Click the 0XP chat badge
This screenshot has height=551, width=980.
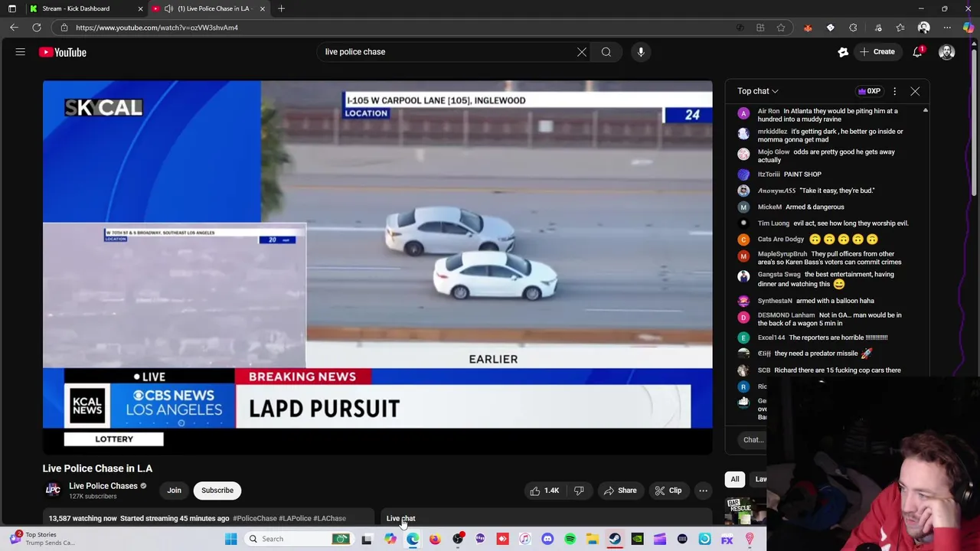(x=869, y=91)
